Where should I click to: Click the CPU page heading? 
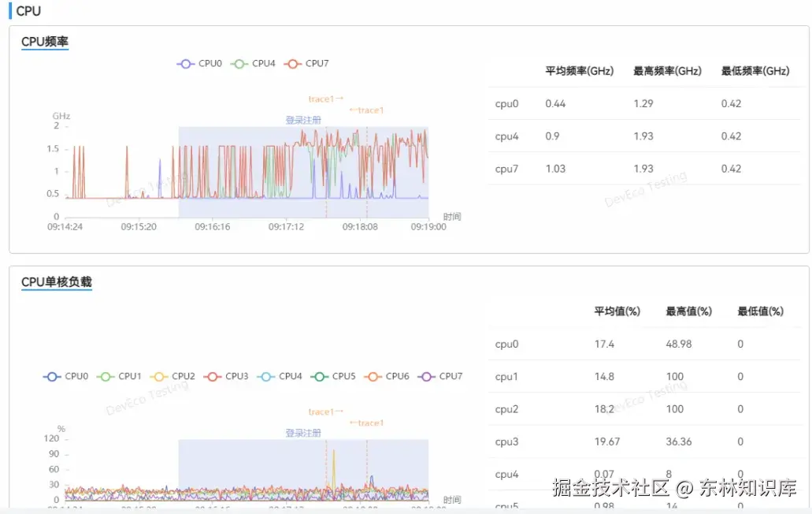[28, 11]
